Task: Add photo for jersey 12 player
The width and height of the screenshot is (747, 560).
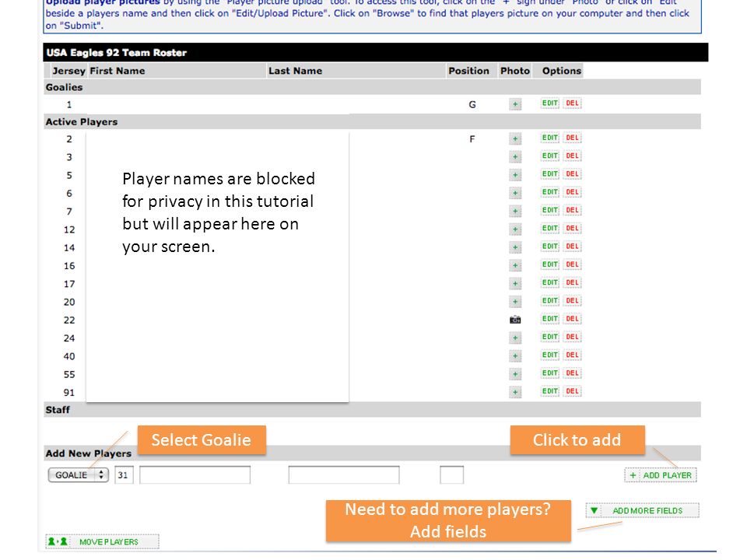Action: pyautogui.click(x=515, y=229)
